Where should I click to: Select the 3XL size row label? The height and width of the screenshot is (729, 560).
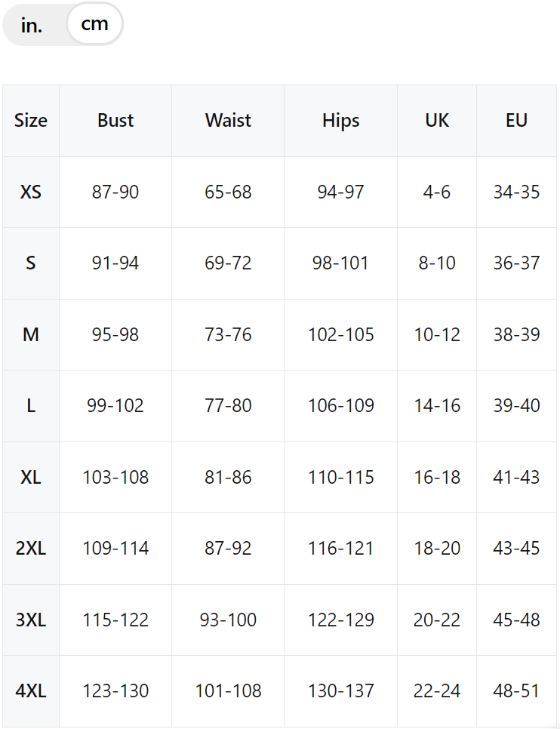(x=31, y=620)
